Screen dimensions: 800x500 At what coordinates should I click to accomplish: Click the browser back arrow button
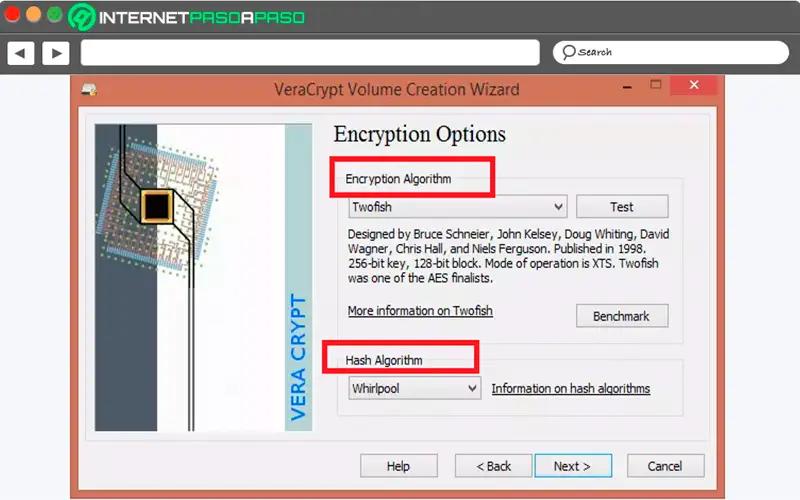pos(21,53)
